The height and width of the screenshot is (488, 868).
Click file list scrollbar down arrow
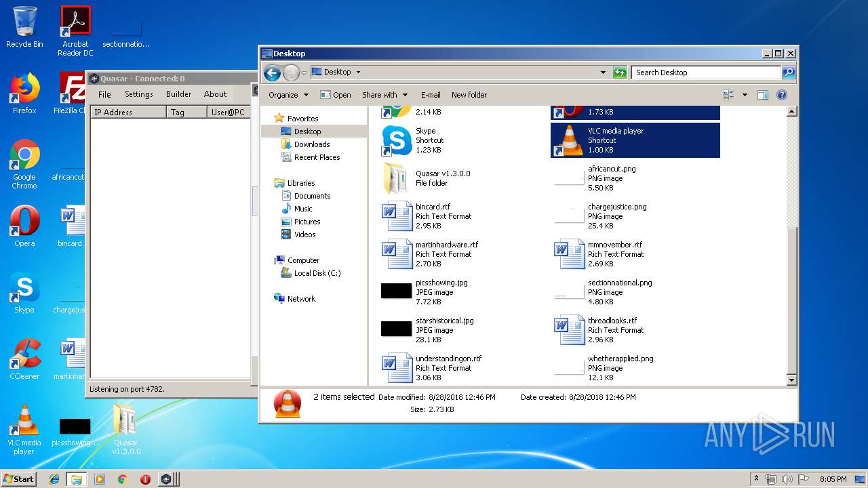coord(791,380)
